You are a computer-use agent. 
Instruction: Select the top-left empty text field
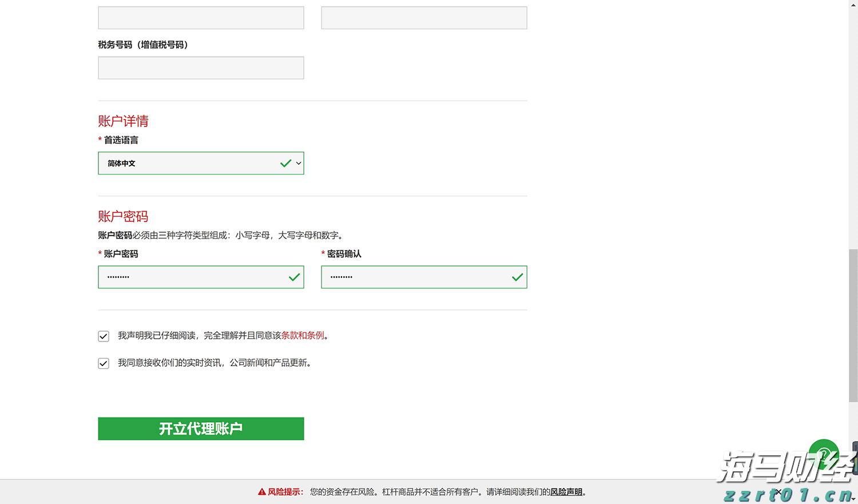click(x=201, y=18)
